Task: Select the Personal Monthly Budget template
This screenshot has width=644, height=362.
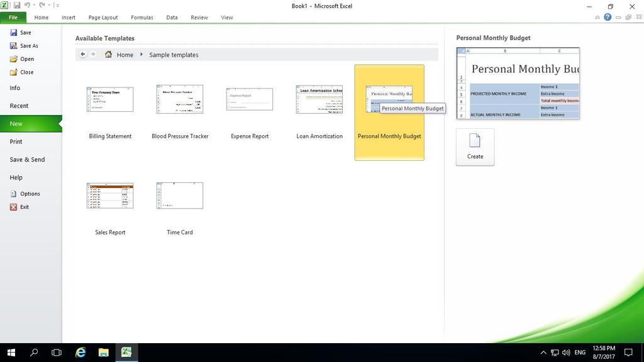Action: pyautogui.click(x=389, y=112)
